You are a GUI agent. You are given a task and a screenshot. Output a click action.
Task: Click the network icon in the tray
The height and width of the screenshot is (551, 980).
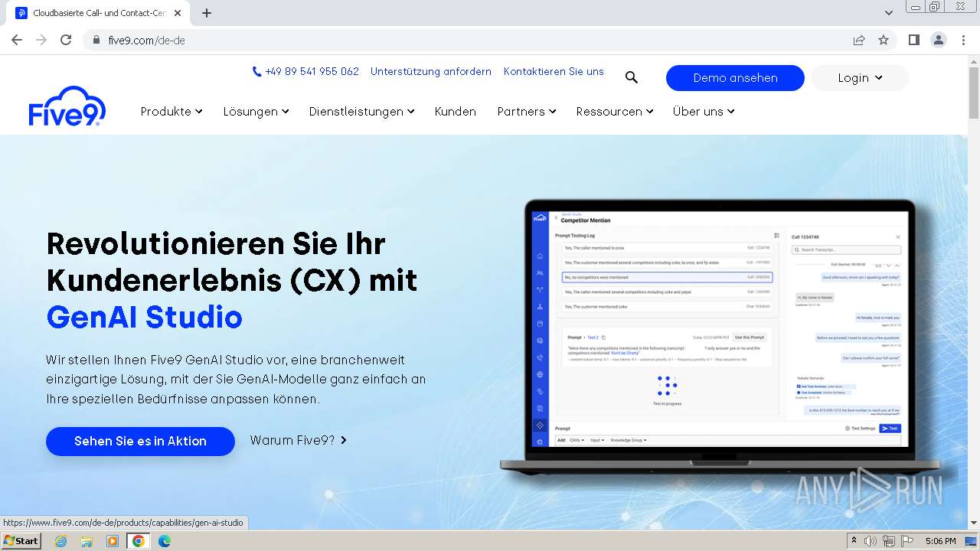pyautogui.click(x=889, y=541)
